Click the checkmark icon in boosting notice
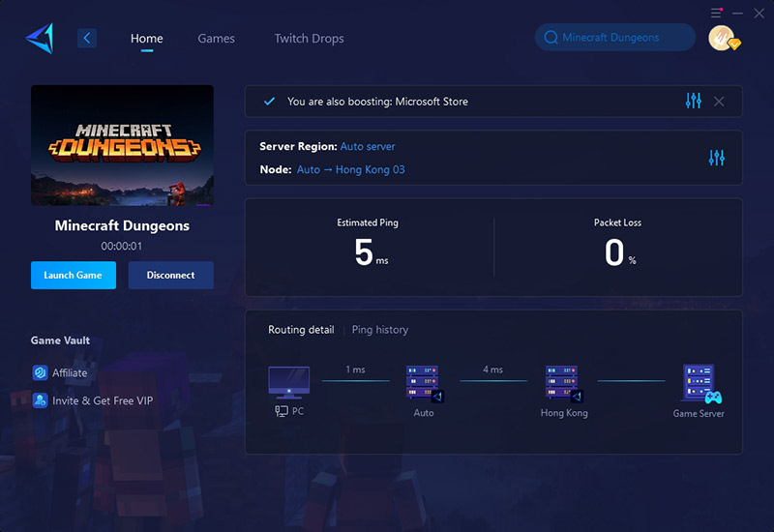Viewport: 774px width, 532px height. pos(269,102)
